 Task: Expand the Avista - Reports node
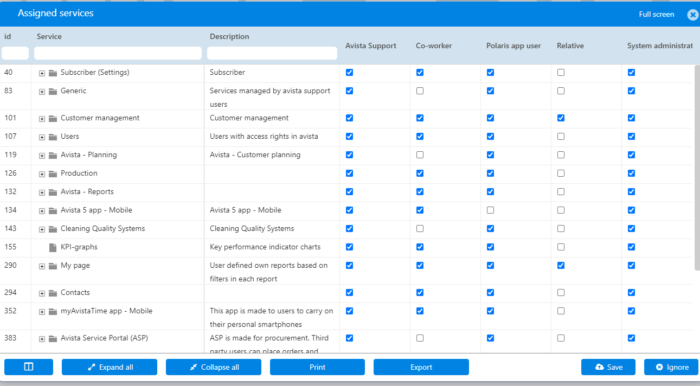[x=42, y=192]
